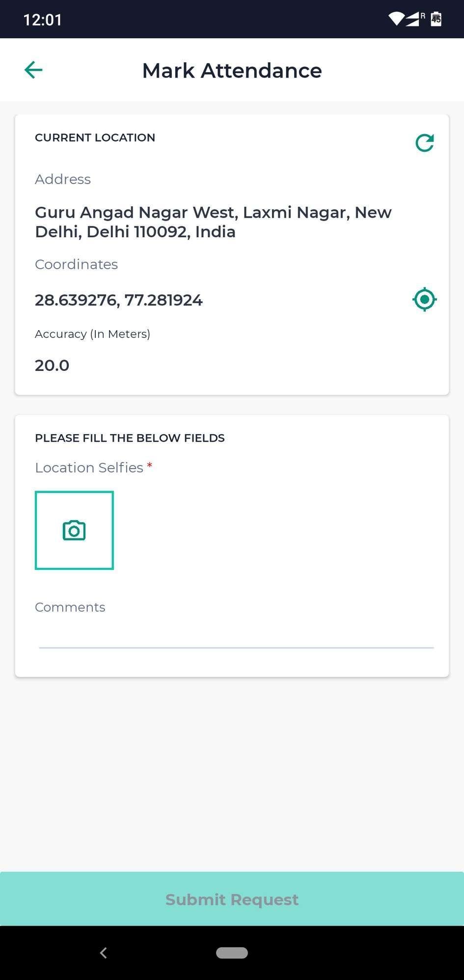Open camera to add location selfie
464x980 pixels.
click(74, 531)
